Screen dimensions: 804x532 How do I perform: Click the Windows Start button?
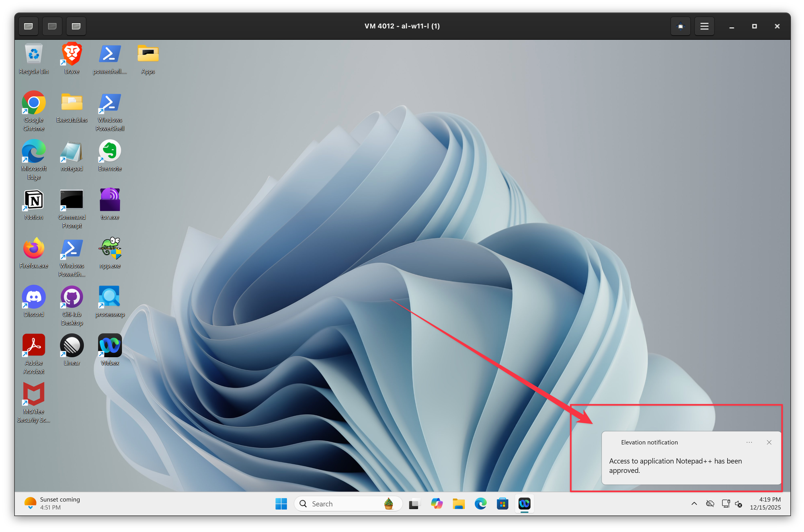point(281,503)
